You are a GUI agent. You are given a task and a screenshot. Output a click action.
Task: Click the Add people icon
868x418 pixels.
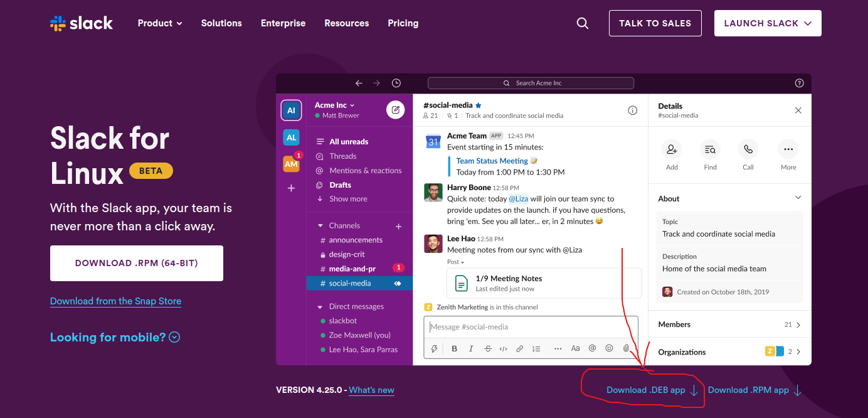672,149
